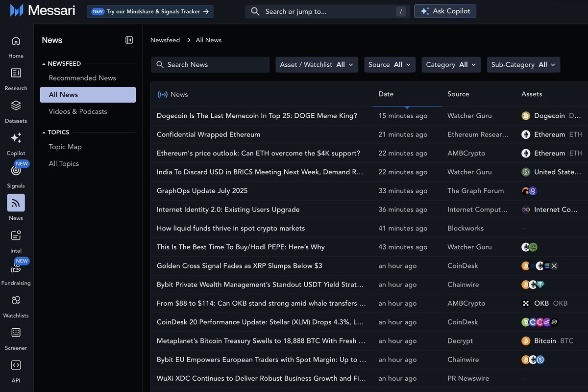Switch to Videos & Podcasts

pyautogui.click(x=78, y=111)
